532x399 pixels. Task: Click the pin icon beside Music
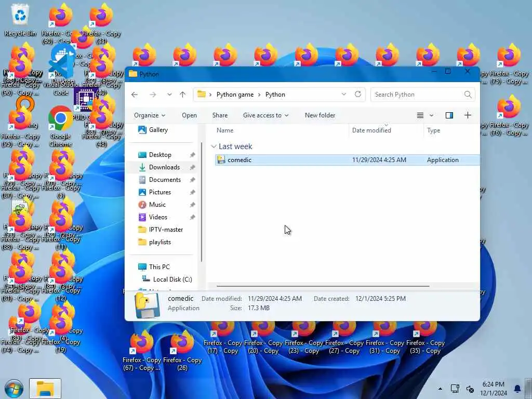click(192, 205)
